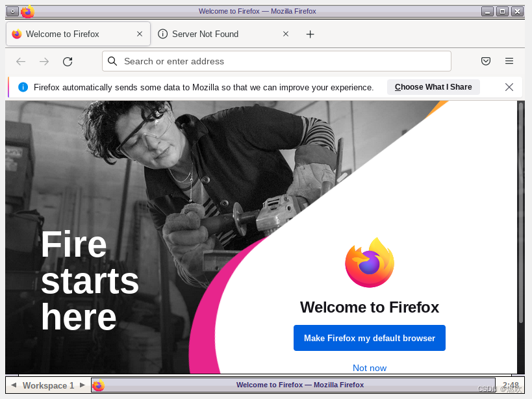Click the page vertical scrollbar thumb
The image size is (532, 399).
click(x=521, y=212)
